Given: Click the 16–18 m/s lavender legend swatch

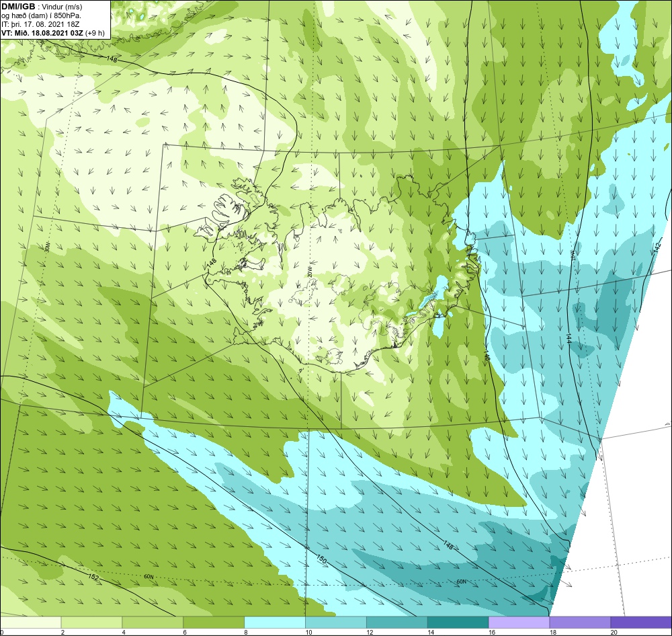Looking at the screenshot, I should [519, 623].
